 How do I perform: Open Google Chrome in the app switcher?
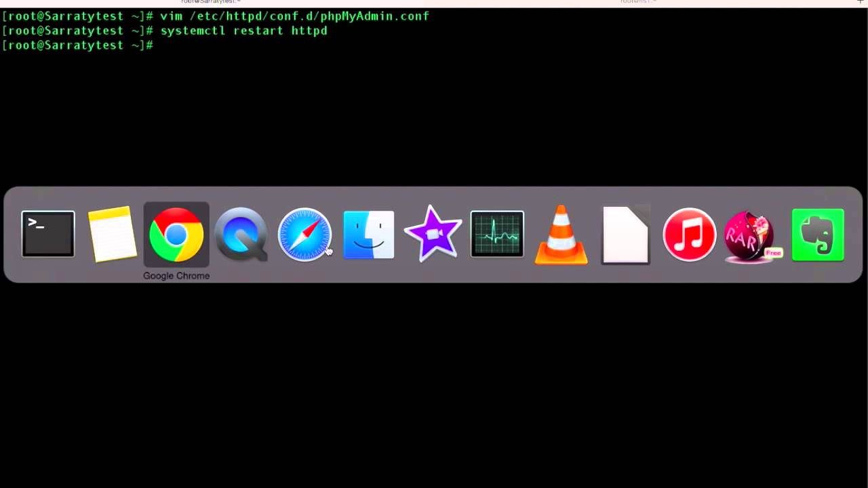pos(176,235)
